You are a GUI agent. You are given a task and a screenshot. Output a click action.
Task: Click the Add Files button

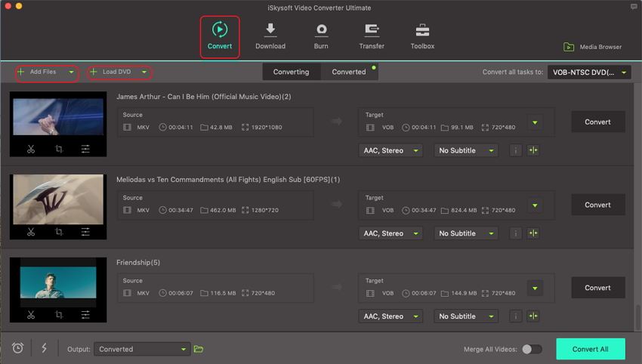coord(38,72)
